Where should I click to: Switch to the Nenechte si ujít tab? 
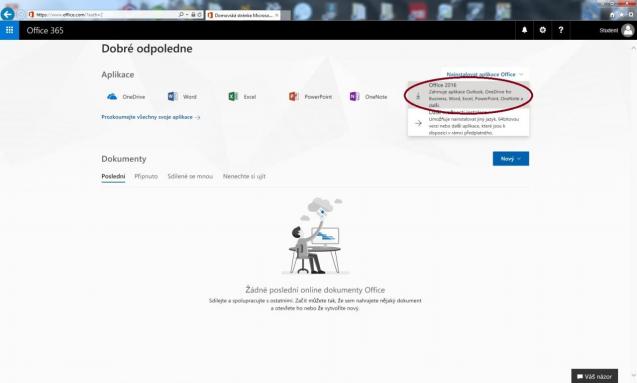click(244, 176)
